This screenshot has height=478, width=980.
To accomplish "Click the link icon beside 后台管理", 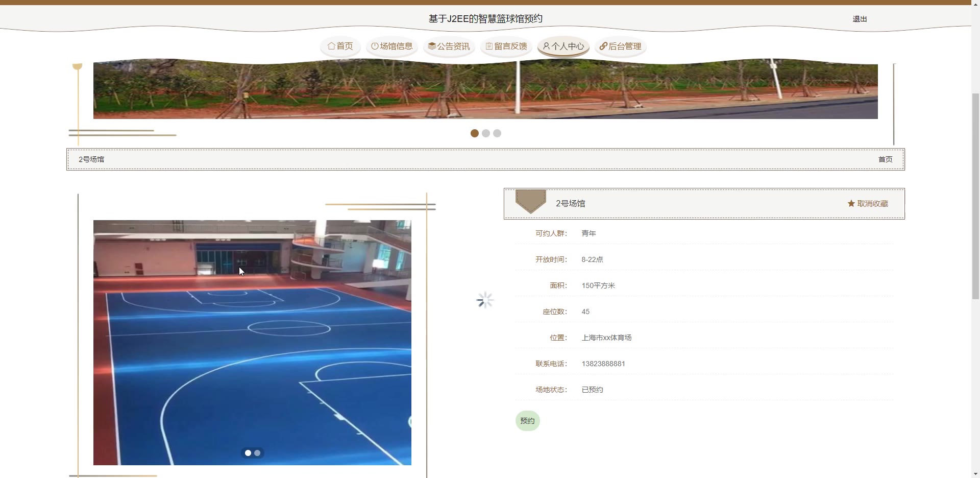I will pyautogui.click(x=603, y=46).
